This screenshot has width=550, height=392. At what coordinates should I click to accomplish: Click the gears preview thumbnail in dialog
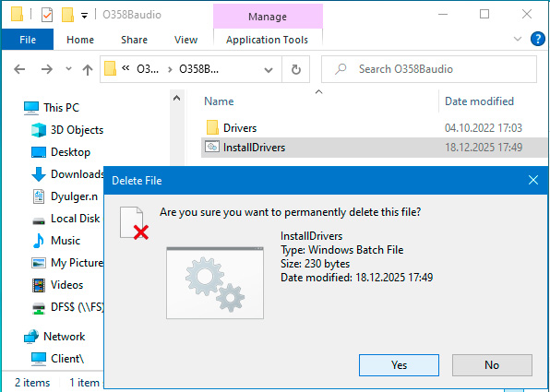[215, 283]
